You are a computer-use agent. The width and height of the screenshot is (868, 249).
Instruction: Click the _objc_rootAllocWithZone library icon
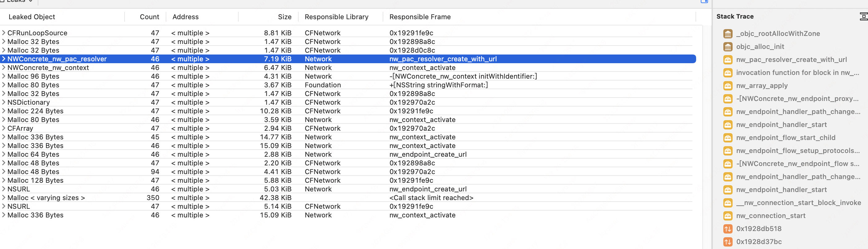pyautogui.click(x=727, y=34)
